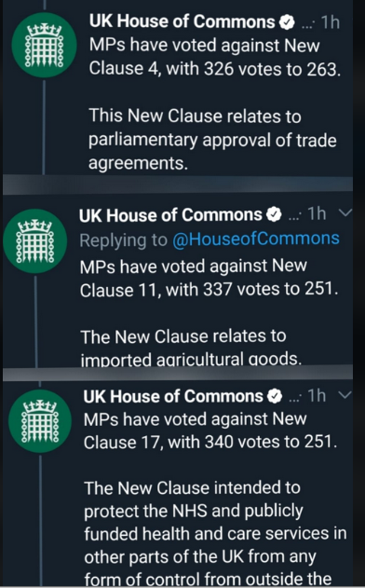Click the verified badge on the Clause 17 tweet
Image resolution: width=365 pixels, height=588 pixels.
point(275,396)
